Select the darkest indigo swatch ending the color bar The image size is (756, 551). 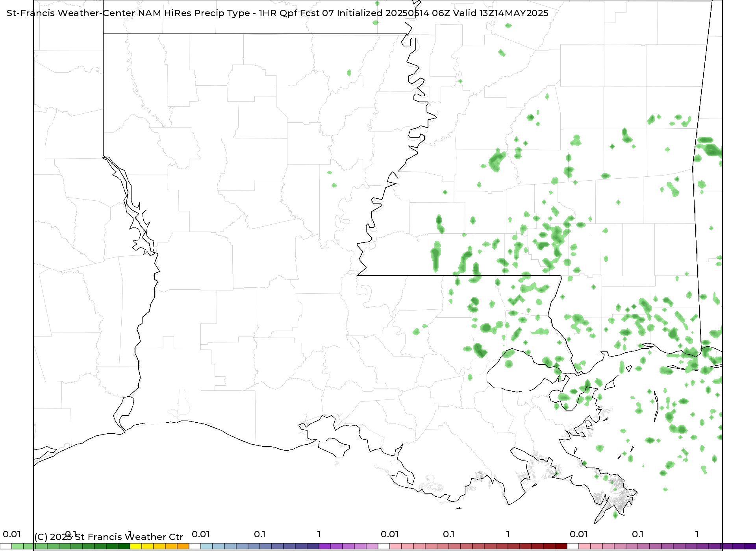(x=750, y=546)
